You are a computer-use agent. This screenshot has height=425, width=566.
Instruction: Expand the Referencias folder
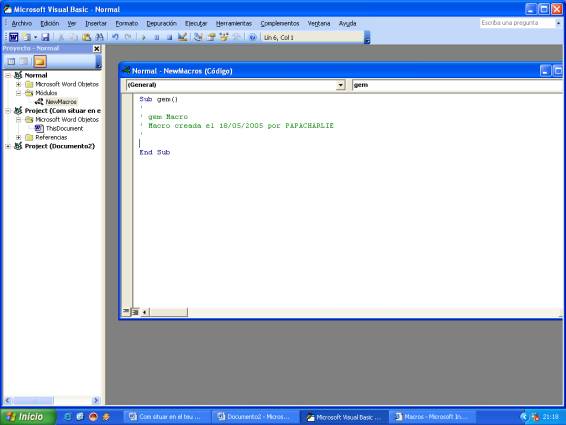pyautogui.click(x=18, y=138)
